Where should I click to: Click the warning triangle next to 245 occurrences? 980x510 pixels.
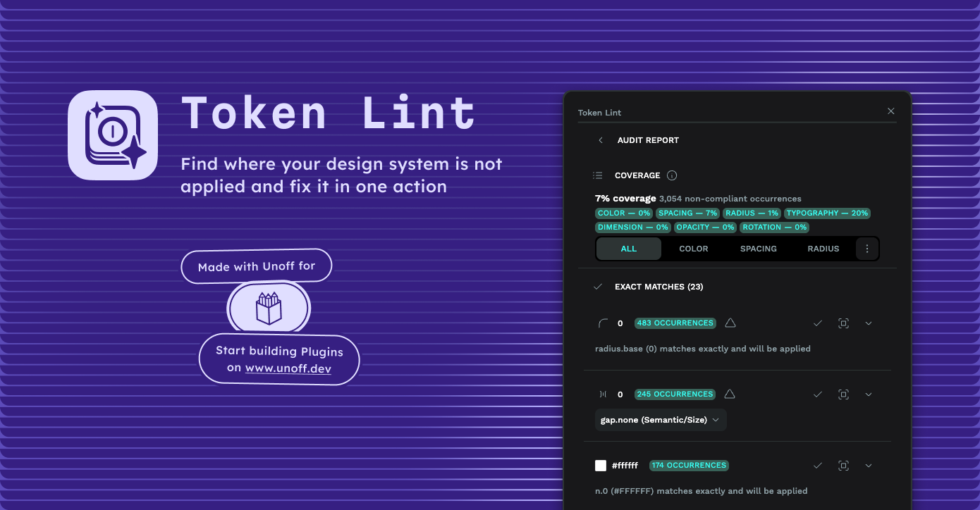pyautogui.click(x=730, y=394)
